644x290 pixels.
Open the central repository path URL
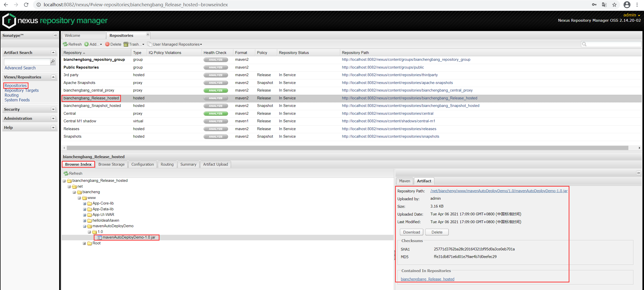[x=388, y=113]
